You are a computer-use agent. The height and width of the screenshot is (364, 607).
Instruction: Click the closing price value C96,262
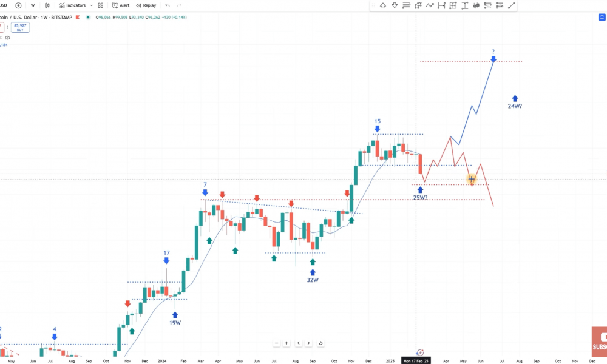tap(152, 18)
